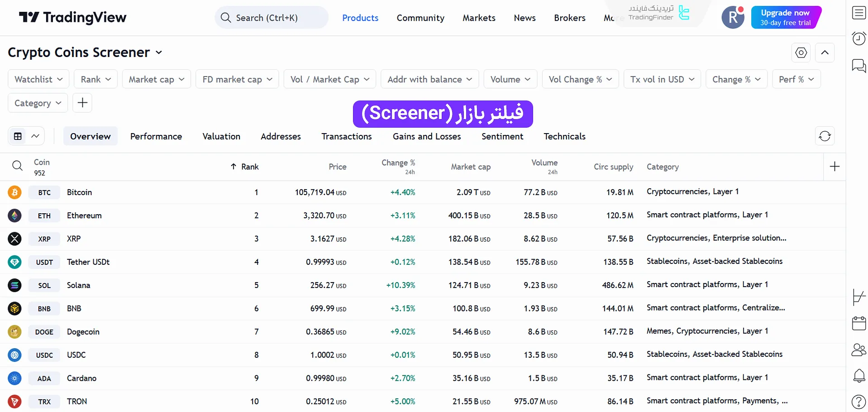This screenshot has height=412, width=868.
Task: Open help via the question mark icon
Action: click(858, 402)
